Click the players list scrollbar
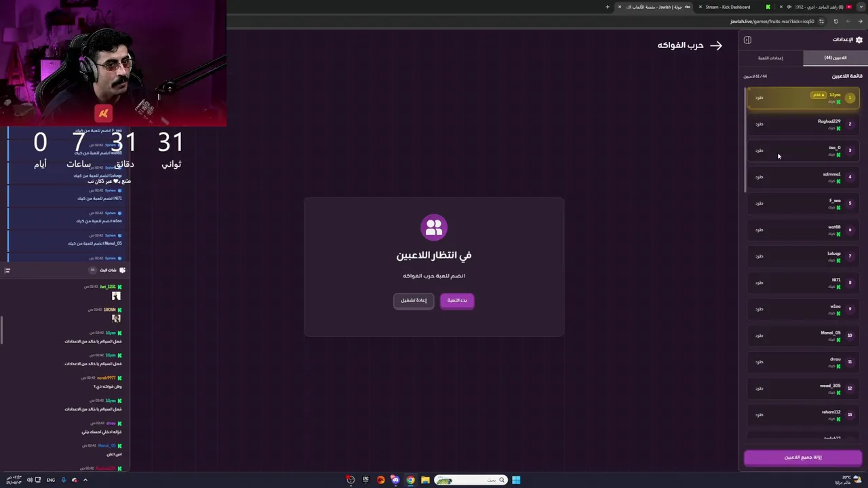The image size is (868, 488). pos(745,139)
